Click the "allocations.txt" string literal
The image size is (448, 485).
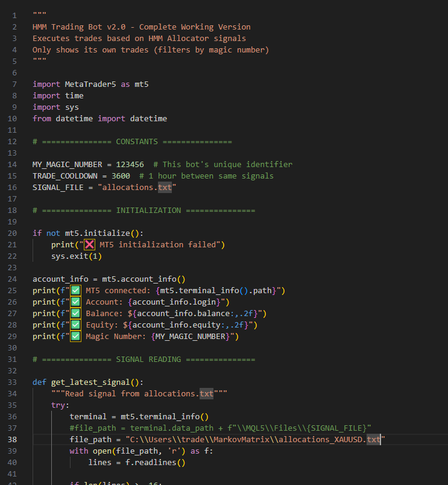click(137, 188)
